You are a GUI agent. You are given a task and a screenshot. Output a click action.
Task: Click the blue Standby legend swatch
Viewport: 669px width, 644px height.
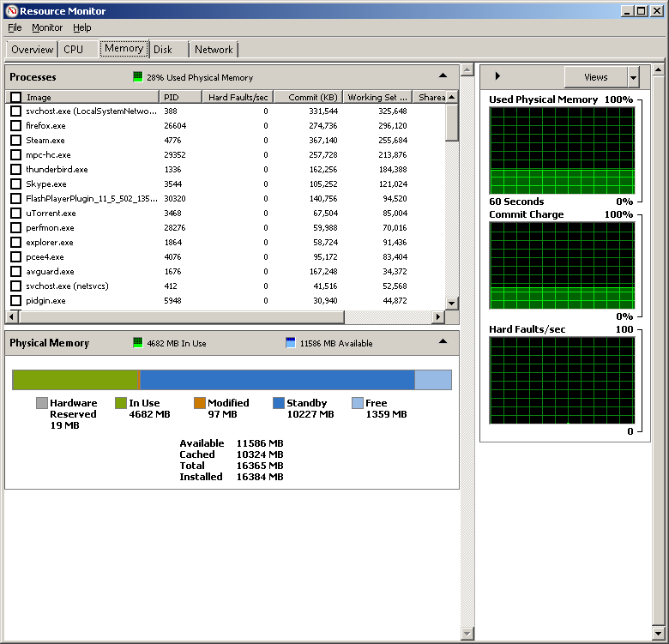(x=279, y=403)
